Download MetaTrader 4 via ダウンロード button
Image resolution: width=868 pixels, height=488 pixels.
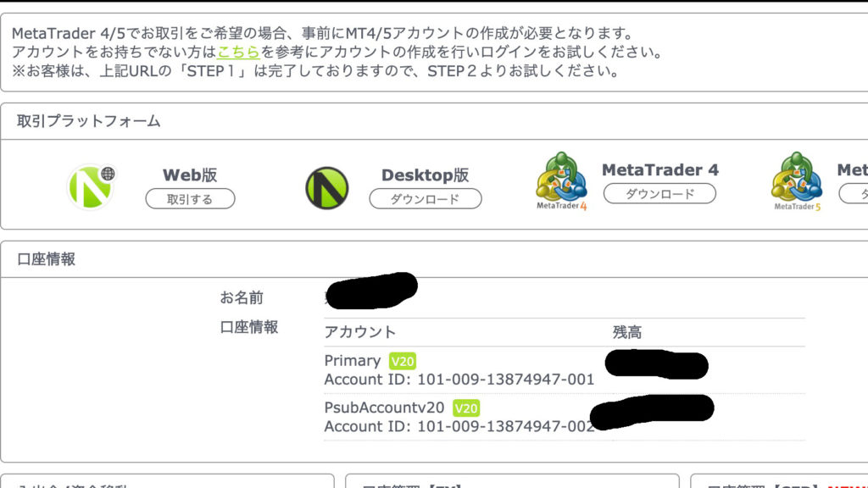pyautogui.click(x=659, y=194)
